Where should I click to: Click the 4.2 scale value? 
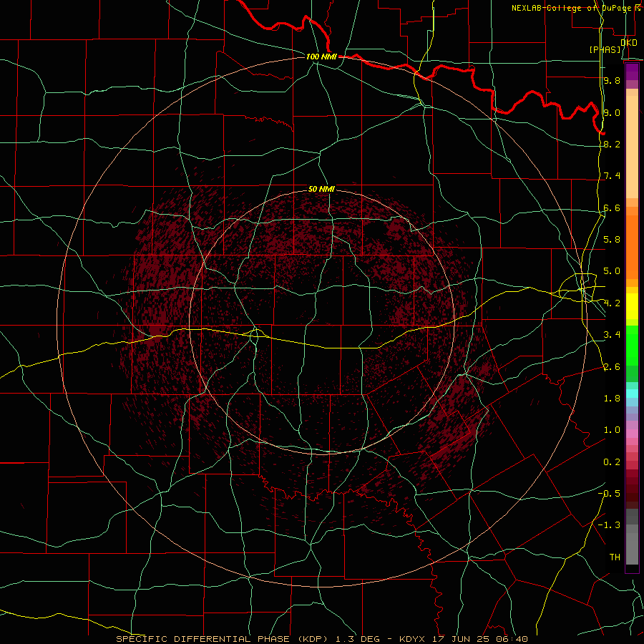pos(612,303)
